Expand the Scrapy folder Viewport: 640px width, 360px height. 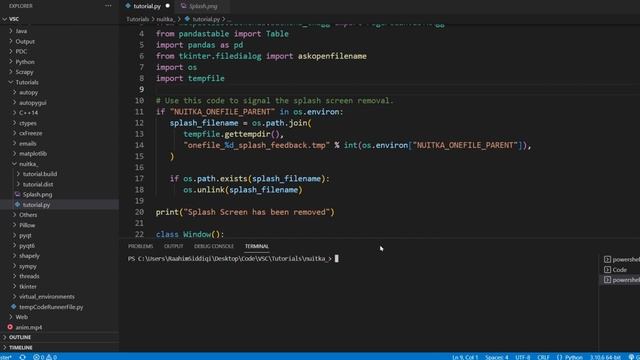point(24,72)
